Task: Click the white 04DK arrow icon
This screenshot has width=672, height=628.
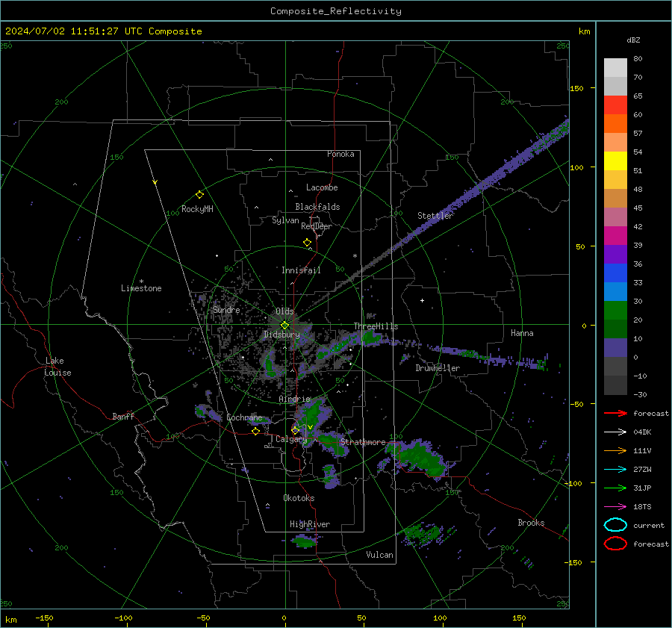Action: 615,432
